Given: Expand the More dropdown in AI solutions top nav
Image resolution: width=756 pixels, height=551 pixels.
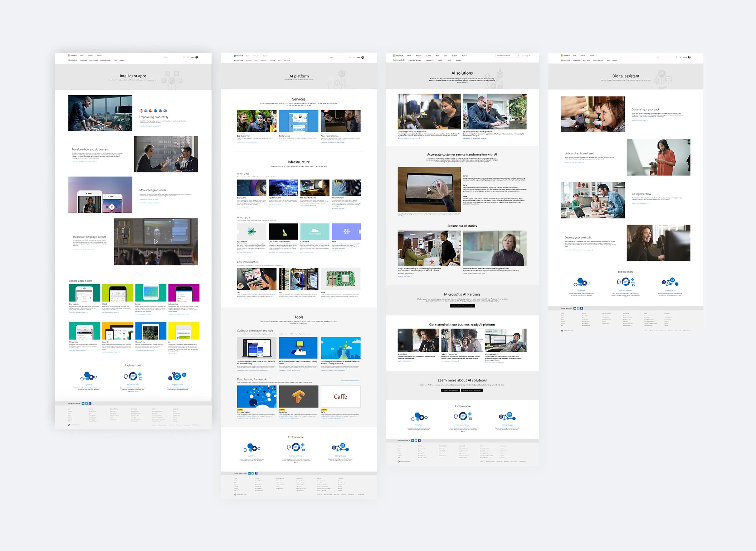Looking at the screenshot, I should [464, 56].
